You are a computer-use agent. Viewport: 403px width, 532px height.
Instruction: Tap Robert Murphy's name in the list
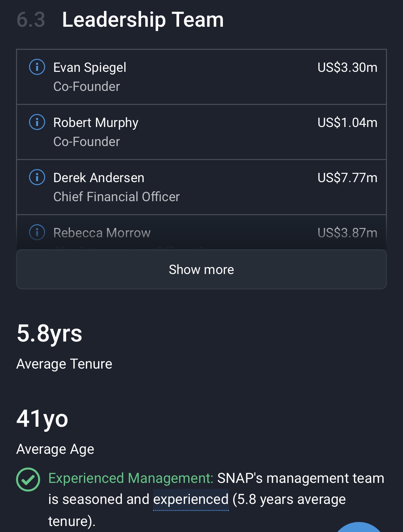(96, 123)
